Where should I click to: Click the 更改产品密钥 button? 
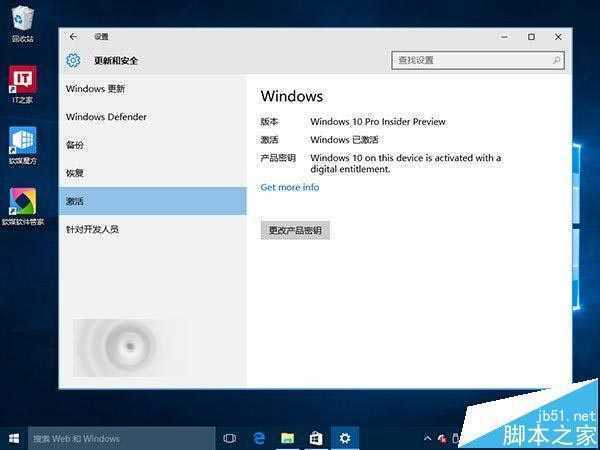click(x=295, y=230)
